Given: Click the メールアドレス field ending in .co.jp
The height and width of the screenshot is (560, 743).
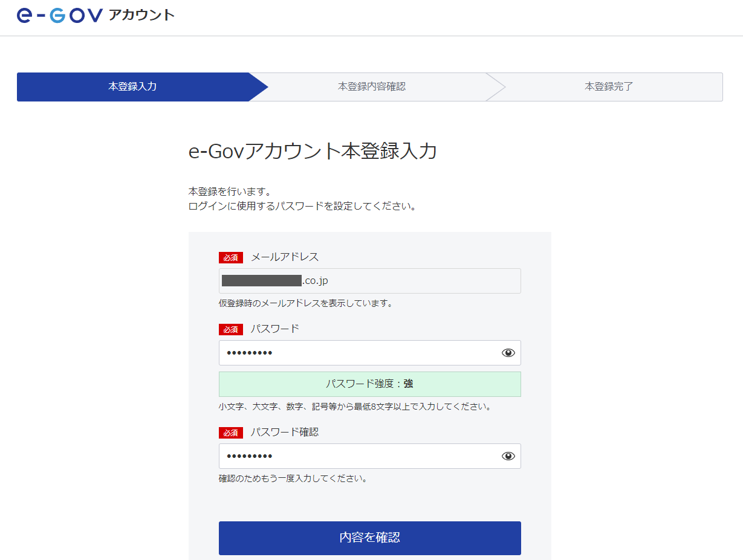Looking at the screenshot, I should point(369,281).
